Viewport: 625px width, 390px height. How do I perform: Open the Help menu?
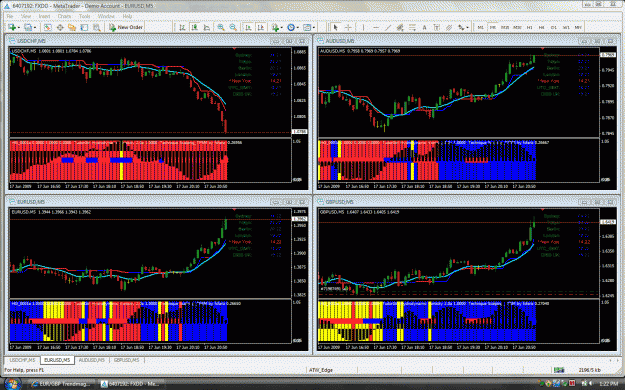pos(127,16)
